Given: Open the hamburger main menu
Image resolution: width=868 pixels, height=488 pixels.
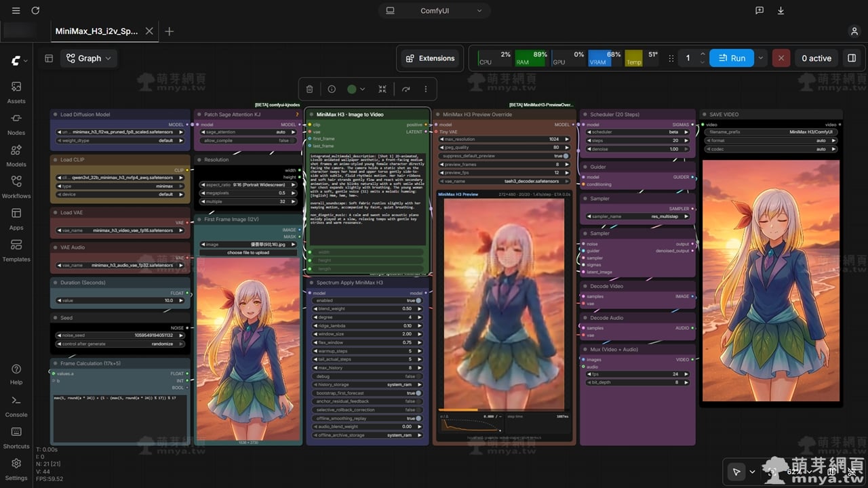Looking at the screenshot, I should (x=16, y=11).
